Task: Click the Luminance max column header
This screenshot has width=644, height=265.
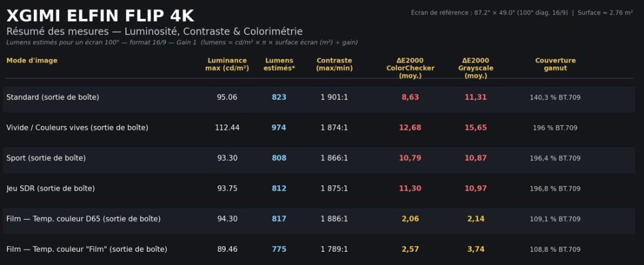Action: (x=227, y=64)
